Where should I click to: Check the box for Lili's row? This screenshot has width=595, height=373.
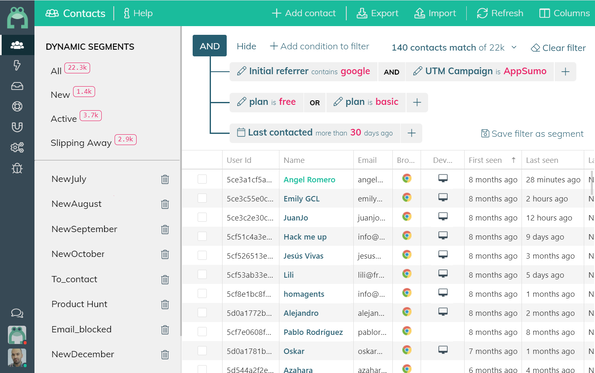click(x=202, y=274)
